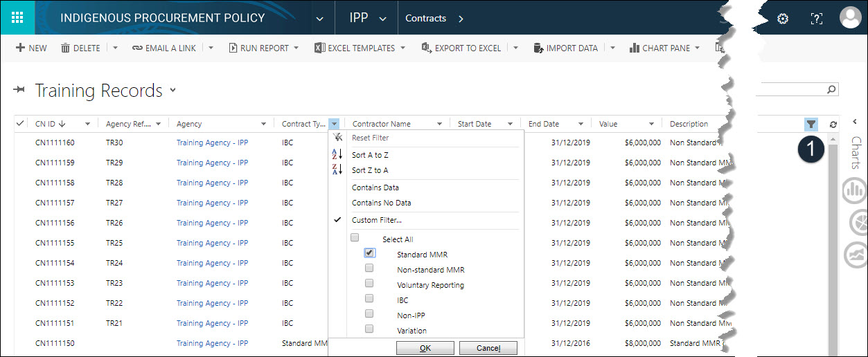Open the help question mark icon
The width and height of the screenshot is (868, 357).
pos(816,19)
